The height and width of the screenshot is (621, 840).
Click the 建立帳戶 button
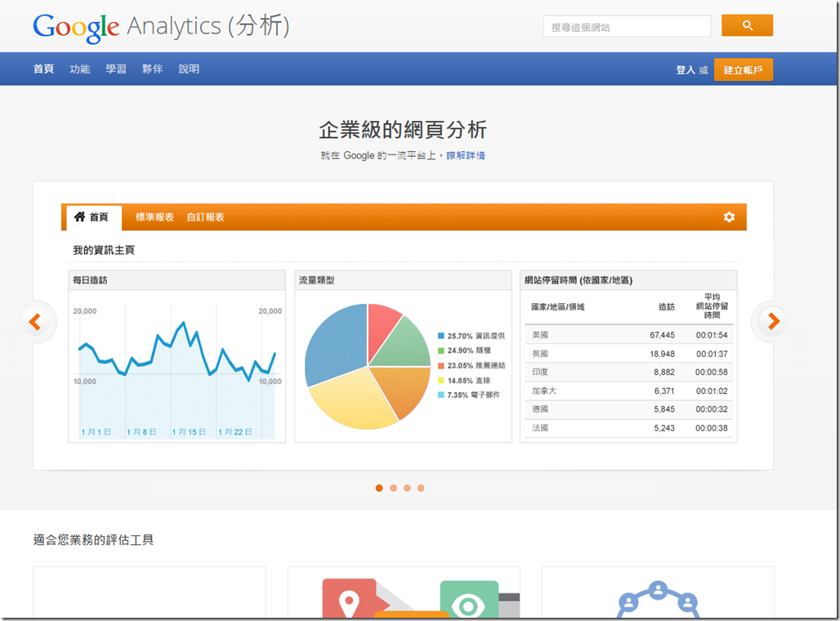743,69
